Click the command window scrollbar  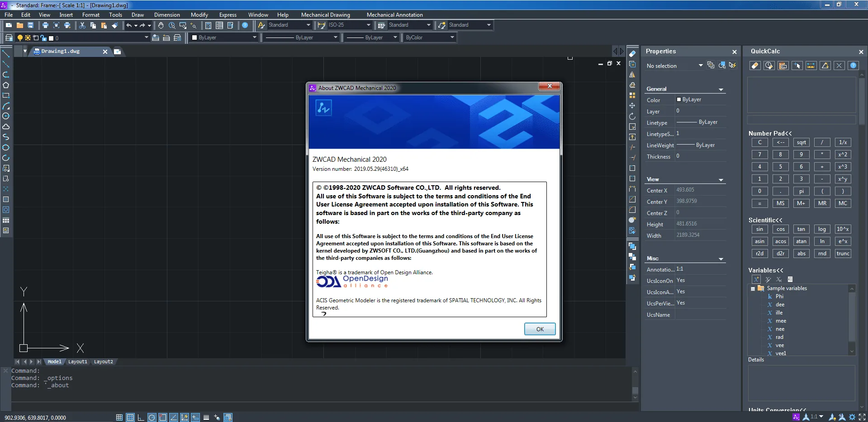click(x=635, y=385)
